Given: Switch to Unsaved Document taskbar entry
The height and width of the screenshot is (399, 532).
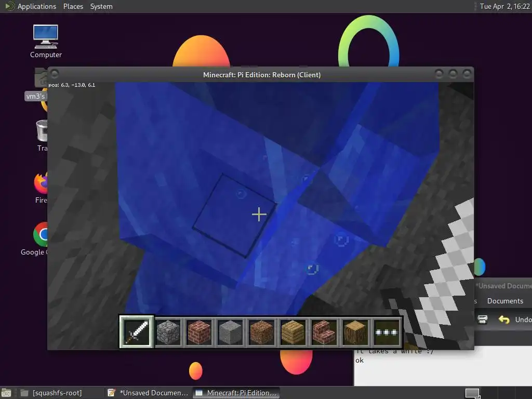Looking at the screenshot, I should pos(148,393).
